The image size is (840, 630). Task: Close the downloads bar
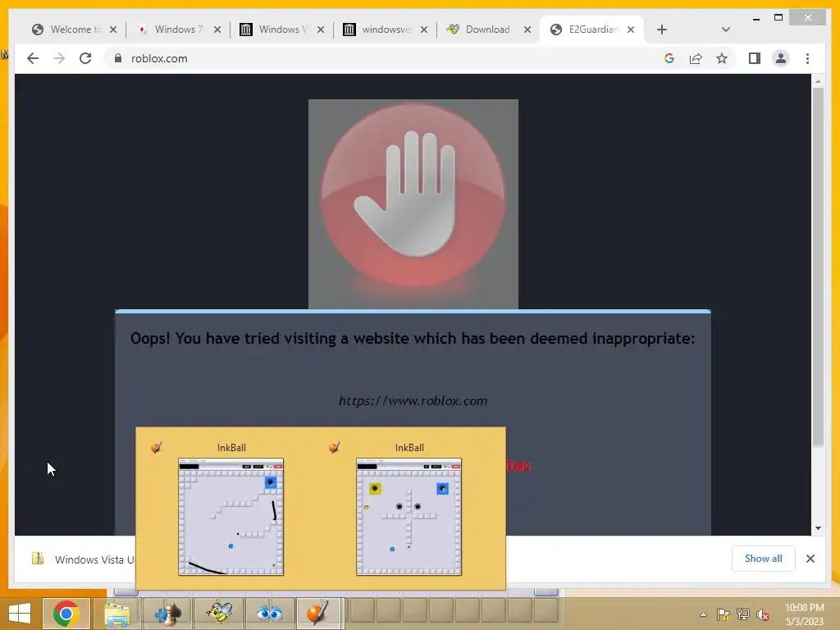coord(810,559)
